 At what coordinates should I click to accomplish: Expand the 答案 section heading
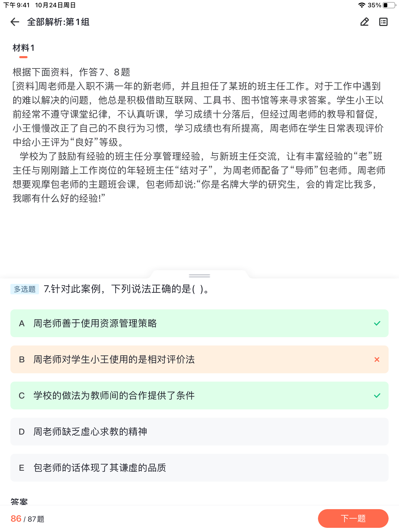coord(19,501)
